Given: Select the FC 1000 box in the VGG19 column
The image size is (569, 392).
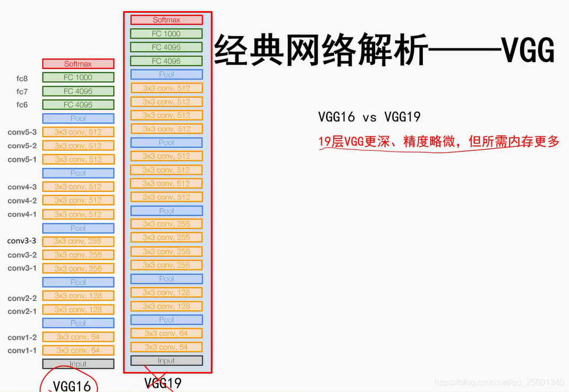Looking at the screenshot, I should coord(167,33).
